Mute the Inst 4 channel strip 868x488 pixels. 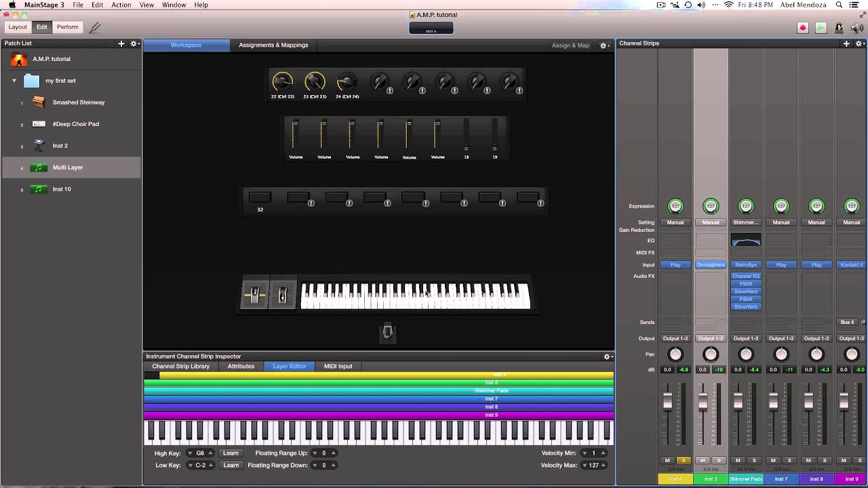(667, 461)
